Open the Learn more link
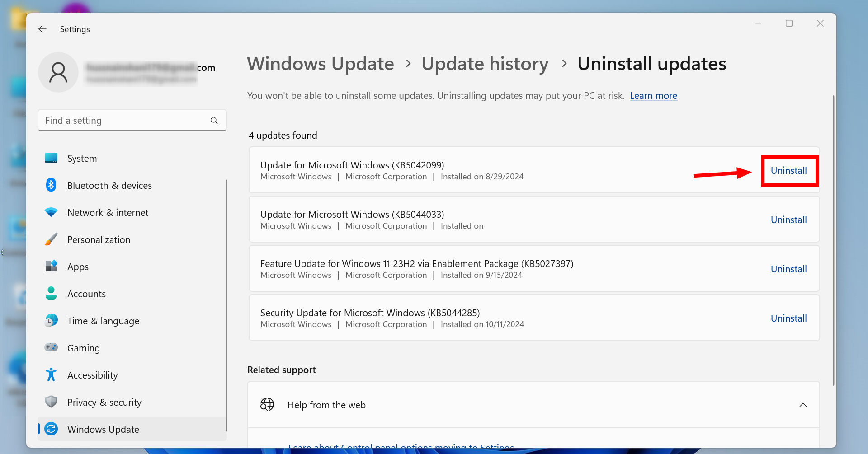Screen dimensions: 868x454 pos(653,95)
